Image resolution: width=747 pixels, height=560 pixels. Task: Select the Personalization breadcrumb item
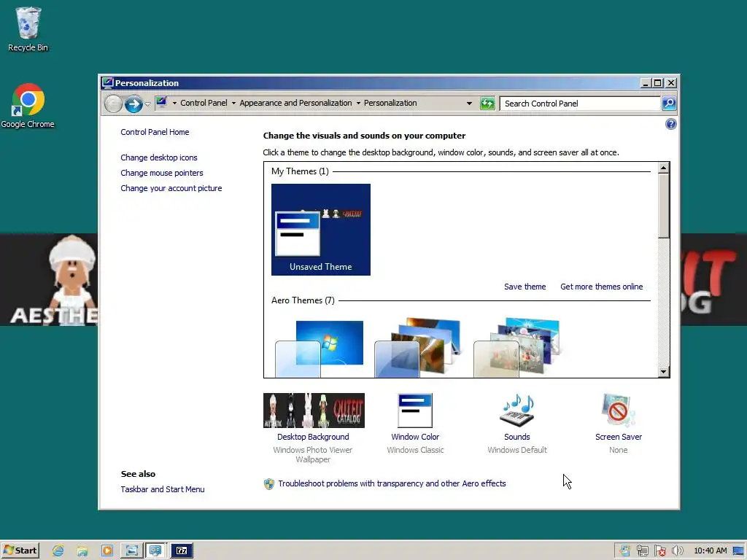pyautogui.click(x=390, y=103)
